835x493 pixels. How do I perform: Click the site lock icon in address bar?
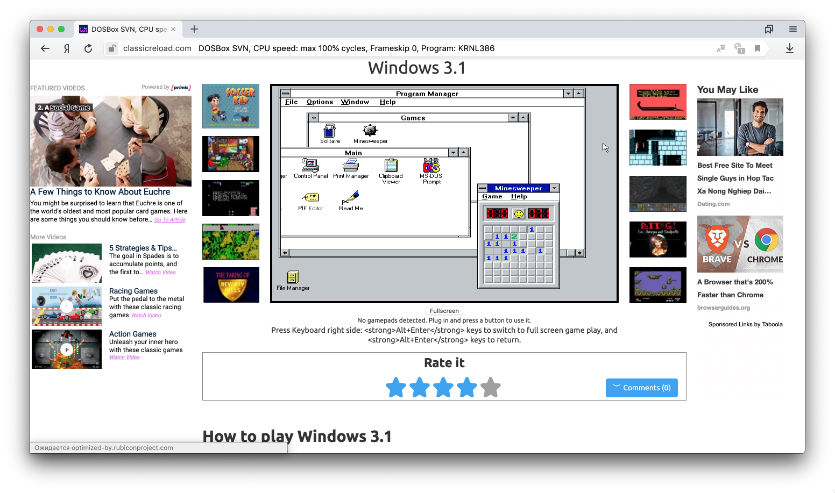tap(111, 48)
